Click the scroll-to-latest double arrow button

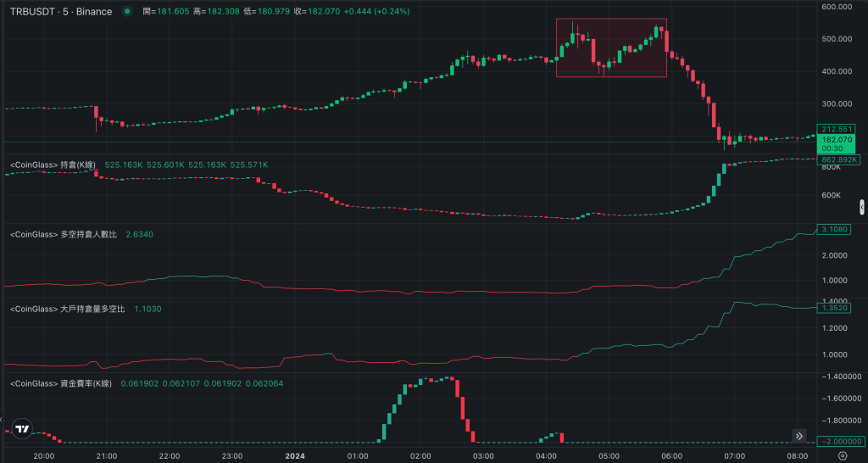click(798, 436)
